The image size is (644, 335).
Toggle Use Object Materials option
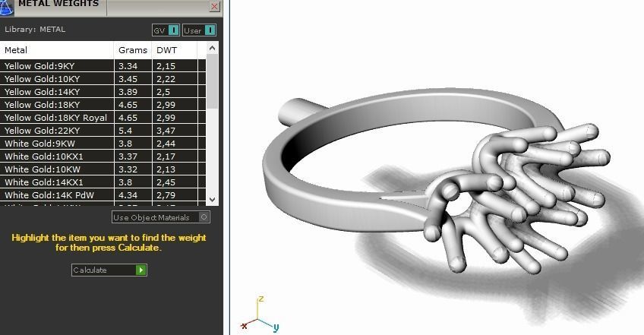click(x=160, y=217)
